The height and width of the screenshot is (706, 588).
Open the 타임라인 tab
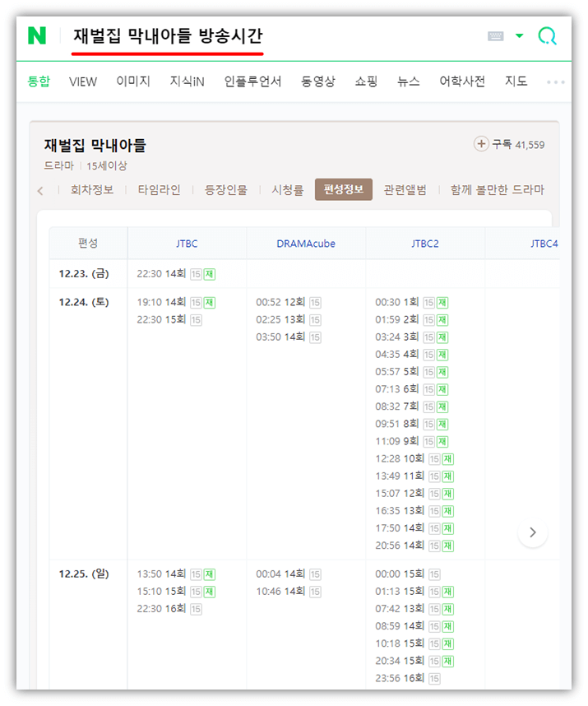tap(159, 190)
